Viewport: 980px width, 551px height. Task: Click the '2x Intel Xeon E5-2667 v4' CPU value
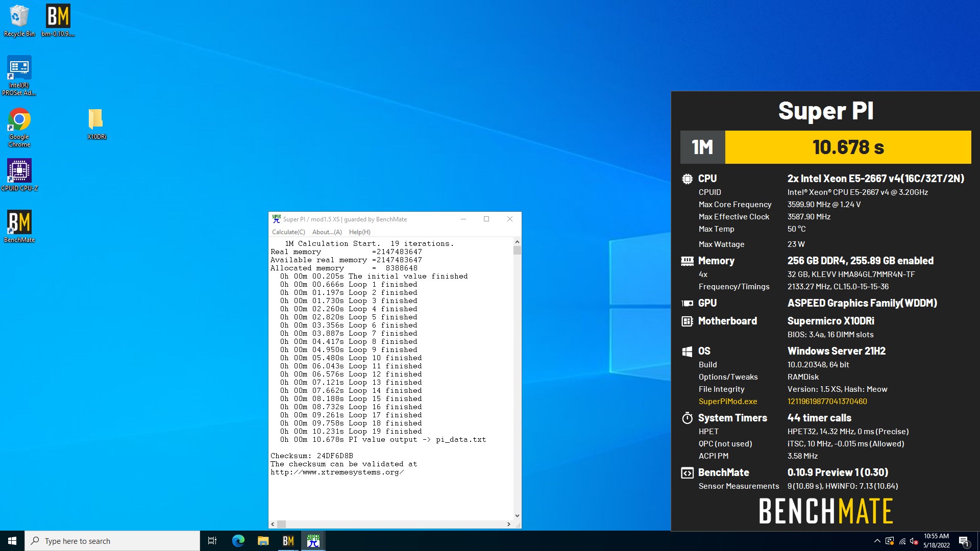tap(876, 179)
